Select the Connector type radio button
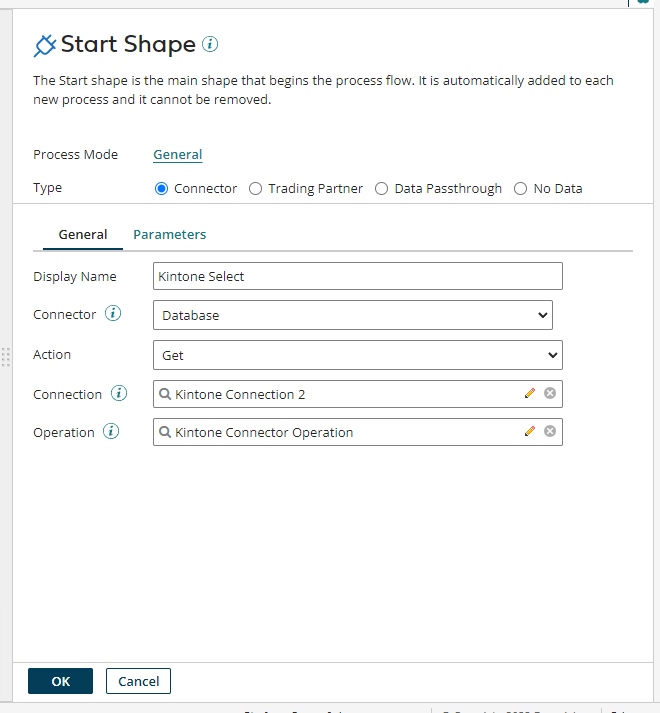Viewport: 660px width, 713px height. point(161,188)
